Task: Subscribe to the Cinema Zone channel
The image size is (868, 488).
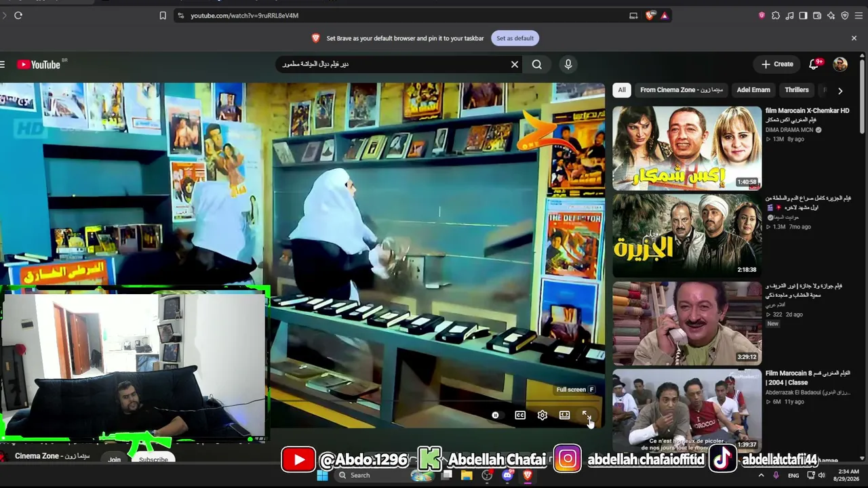Action: 153,460
